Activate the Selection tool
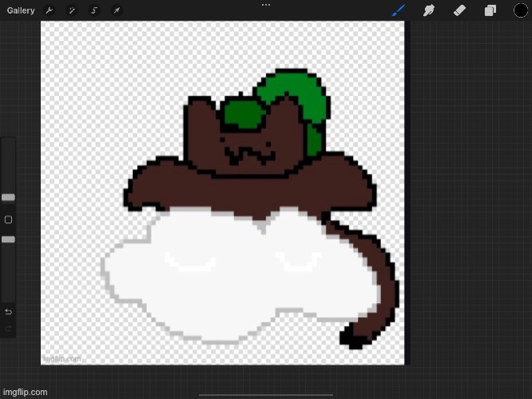This screenshot has width=532, height=399. (94, 10)
